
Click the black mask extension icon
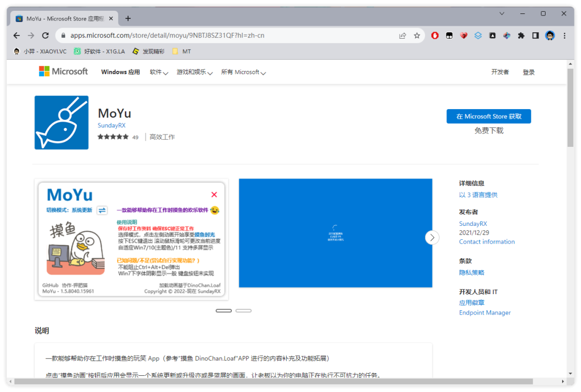[449, 35]
